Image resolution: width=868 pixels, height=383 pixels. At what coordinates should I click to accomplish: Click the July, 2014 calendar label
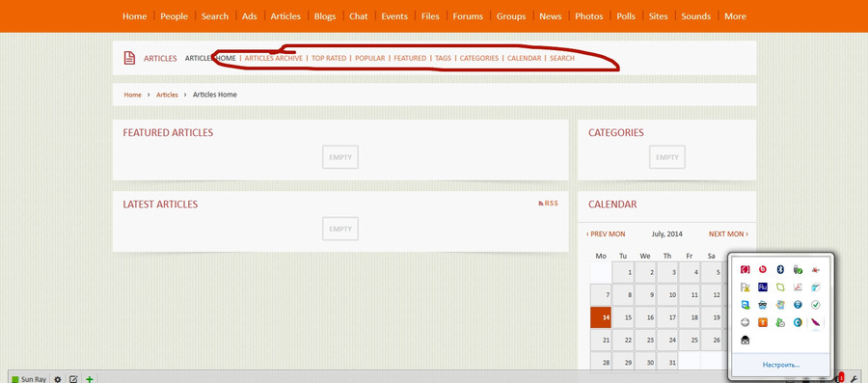pyautogui.click(x=667, y=234)
